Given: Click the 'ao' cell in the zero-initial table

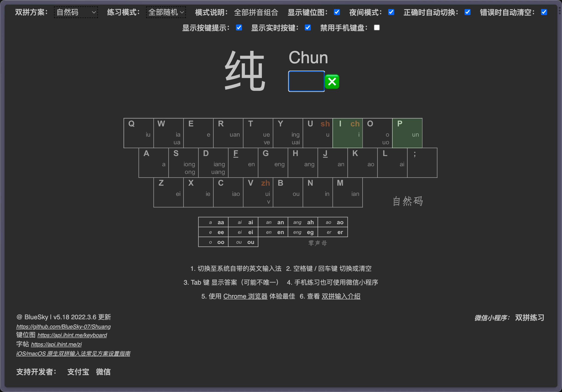Looking at the screenshot, I should coord(333,222).
